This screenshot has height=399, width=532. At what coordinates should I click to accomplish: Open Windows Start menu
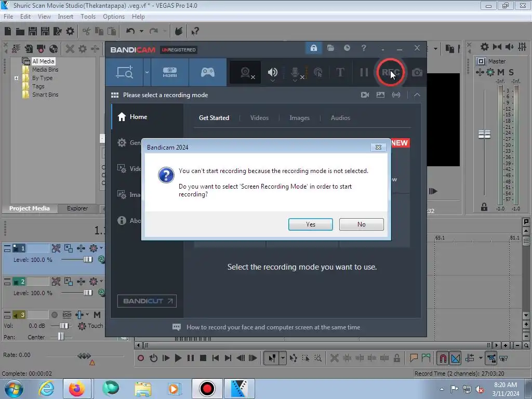point(14,389)
